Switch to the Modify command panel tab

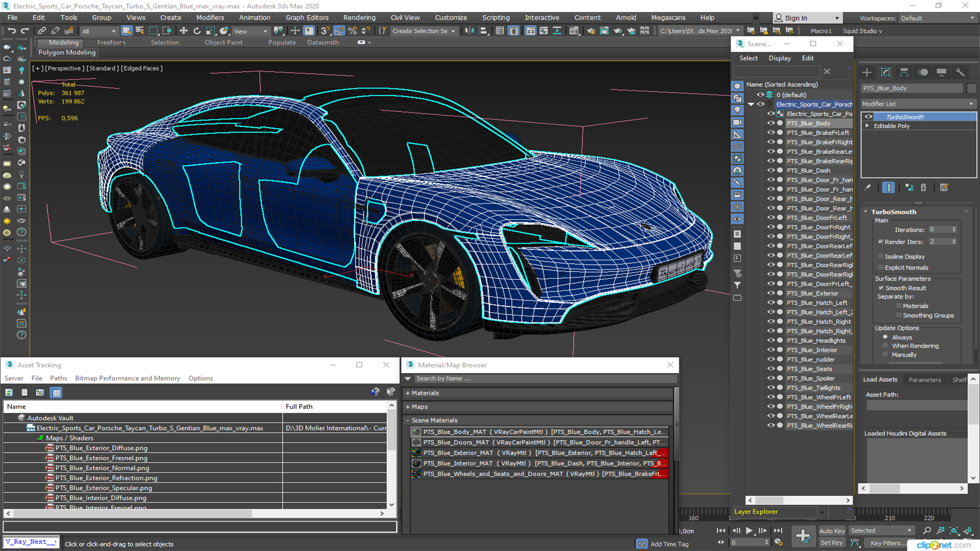click(x=886, y=72)
